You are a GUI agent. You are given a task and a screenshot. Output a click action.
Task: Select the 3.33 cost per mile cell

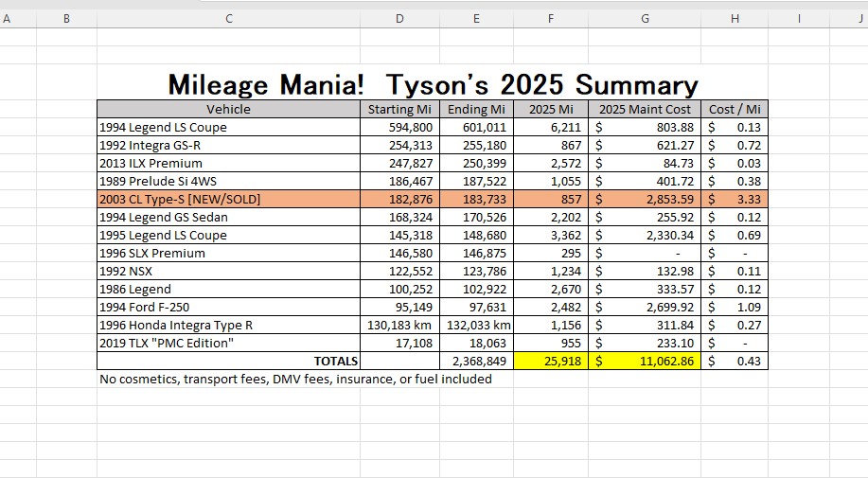[x=735, y=199]
